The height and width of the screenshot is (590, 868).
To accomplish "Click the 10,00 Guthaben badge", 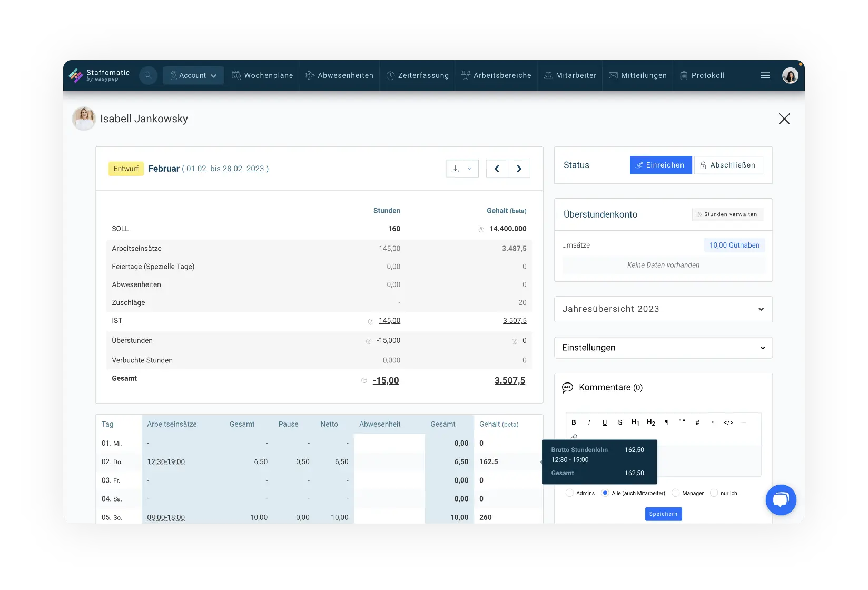I will coord(734,245).
